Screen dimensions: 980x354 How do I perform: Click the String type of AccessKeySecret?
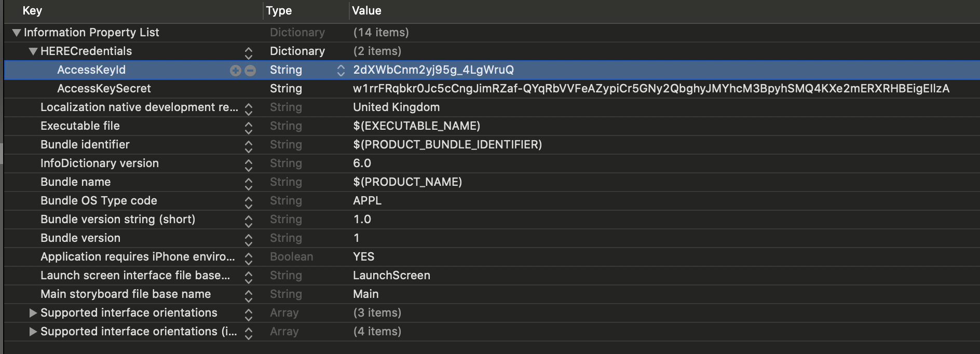(286, 89)
